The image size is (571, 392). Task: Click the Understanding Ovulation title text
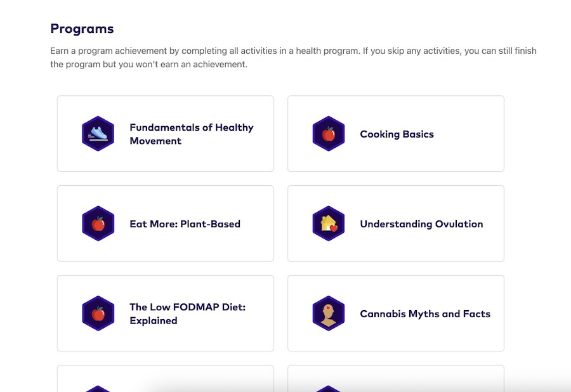[421, 223]
